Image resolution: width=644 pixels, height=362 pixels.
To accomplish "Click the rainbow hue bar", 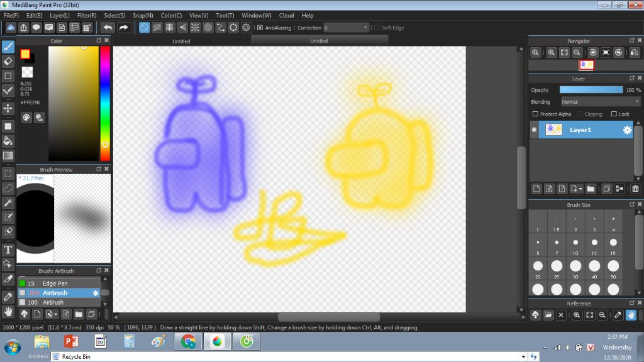I will point(105,104).
